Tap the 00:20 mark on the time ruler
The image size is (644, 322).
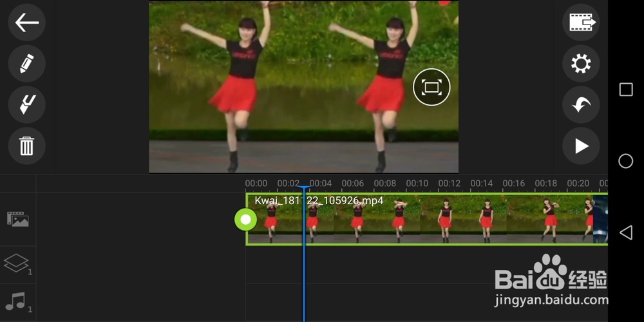578,183
